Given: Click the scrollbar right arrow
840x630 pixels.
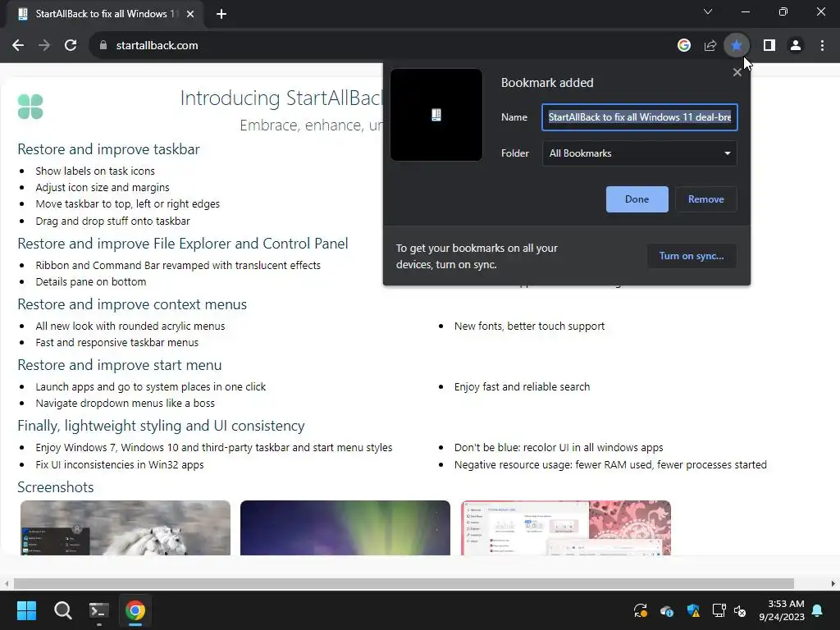Looking at the screenshot, I should [x=833, y=583].
